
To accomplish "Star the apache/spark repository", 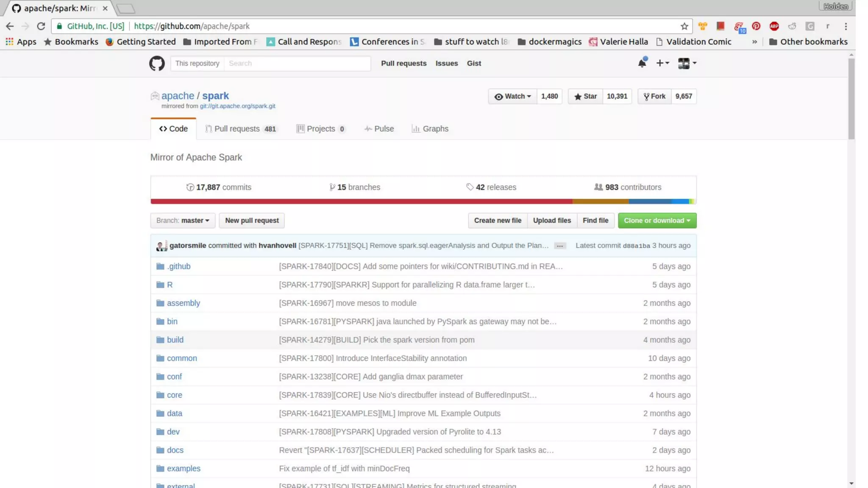I will click(x=585, y=97).
